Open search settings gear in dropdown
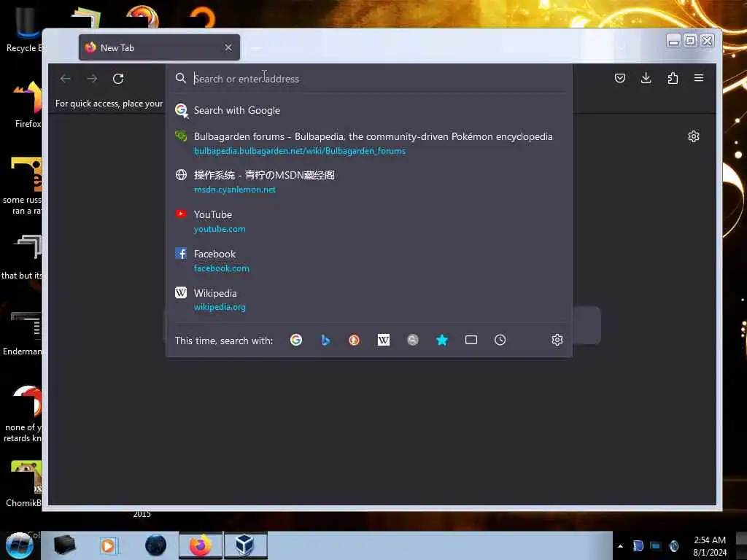The width and height of the screenshot is (747, 560). pos(557,340)
